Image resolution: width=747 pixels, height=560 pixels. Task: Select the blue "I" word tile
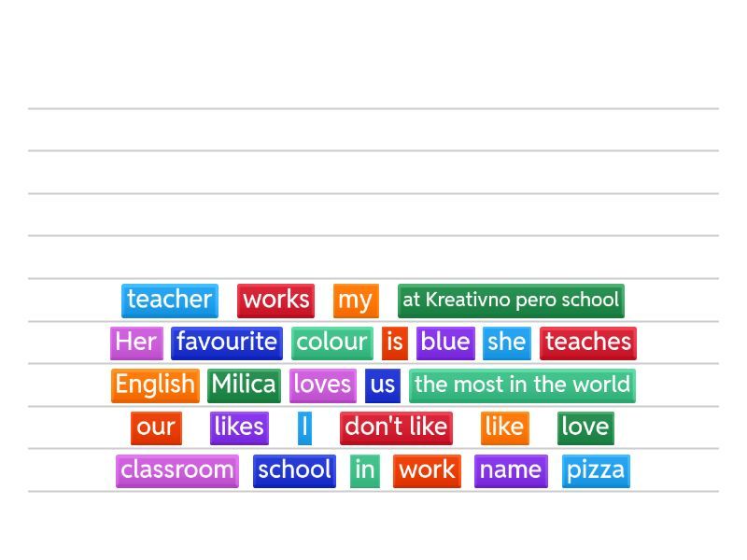pos(304,427)
